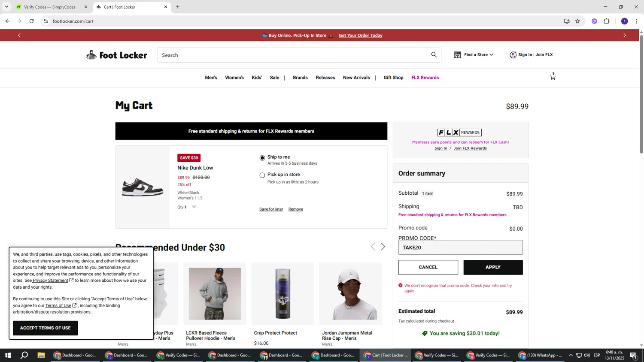Open the Privacy Statement link
This screenshot has height=362, width=644.
(50, 281)
